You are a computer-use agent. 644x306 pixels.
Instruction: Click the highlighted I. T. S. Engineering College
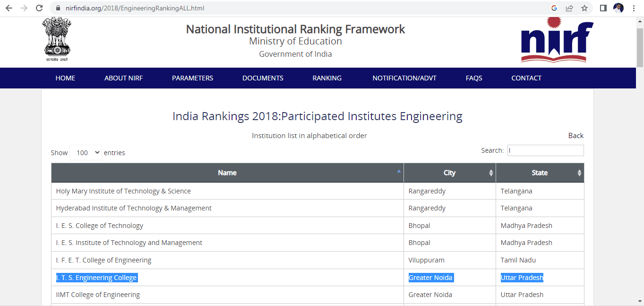pos(96,278)
